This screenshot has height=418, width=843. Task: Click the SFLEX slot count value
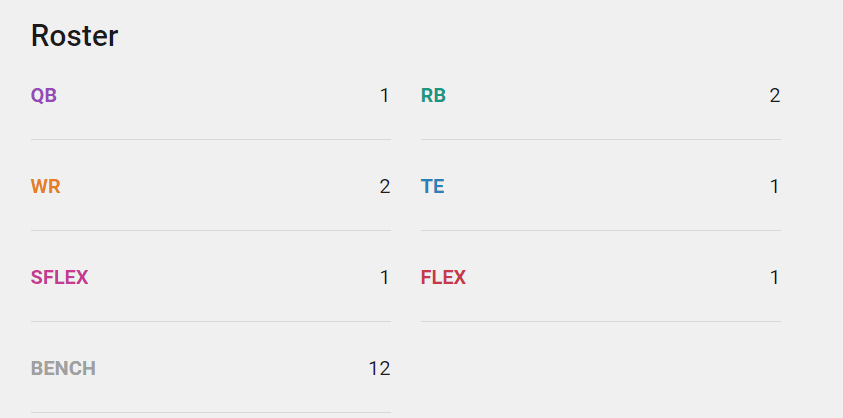(x=384, y=278)
